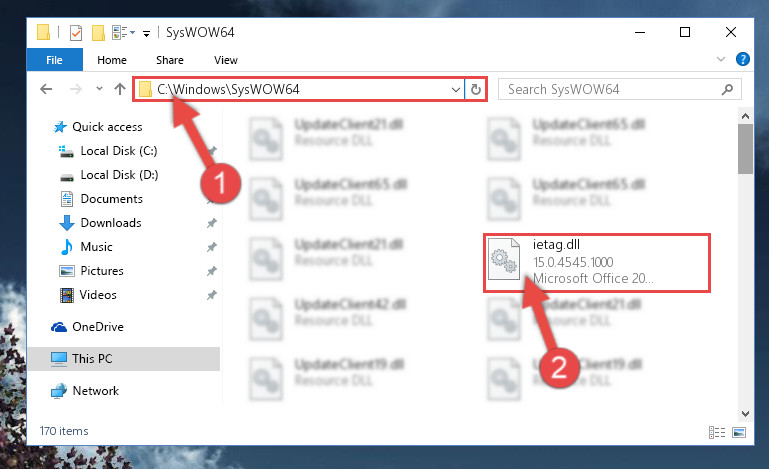Open the File menu

pyautogui.click(x=54, y=60)
